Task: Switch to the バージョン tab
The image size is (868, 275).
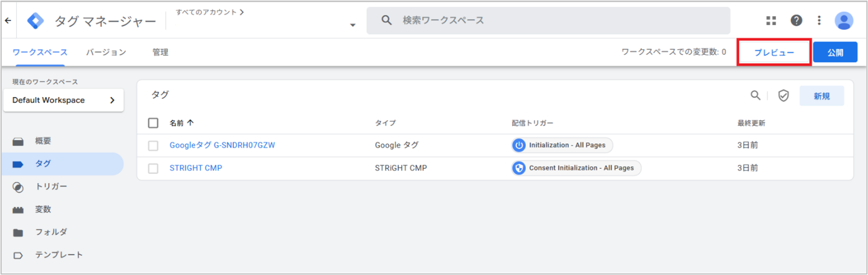Action: tap(106, 52)
